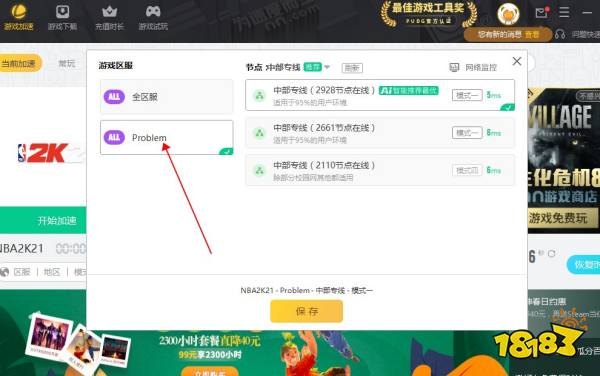Click the 区服 label in status row
This screenshot has height=376, width=600.
click(x=22, y=272)
